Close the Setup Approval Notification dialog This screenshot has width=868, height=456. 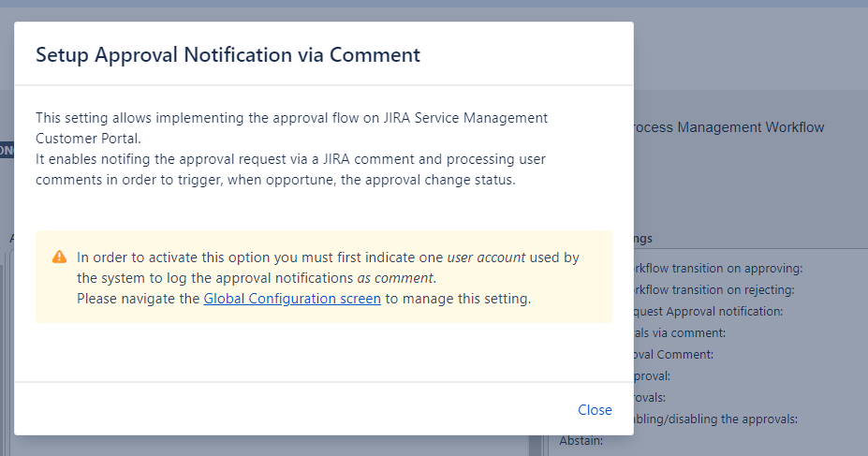point(595,410)
